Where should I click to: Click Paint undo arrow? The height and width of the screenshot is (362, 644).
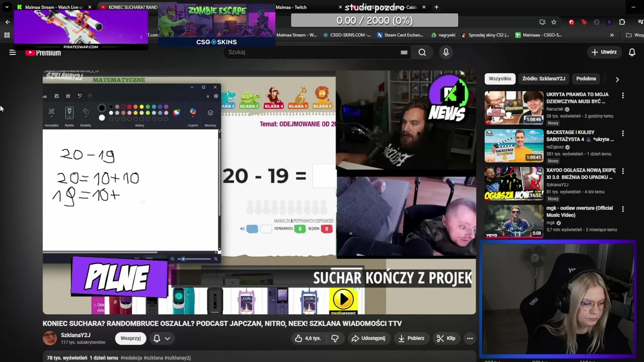click(79, 96)
